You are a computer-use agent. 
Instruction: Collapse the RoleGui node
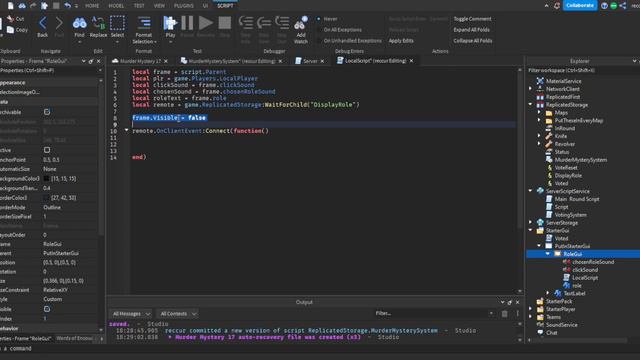pyautogui.click(x=548, y=254)
